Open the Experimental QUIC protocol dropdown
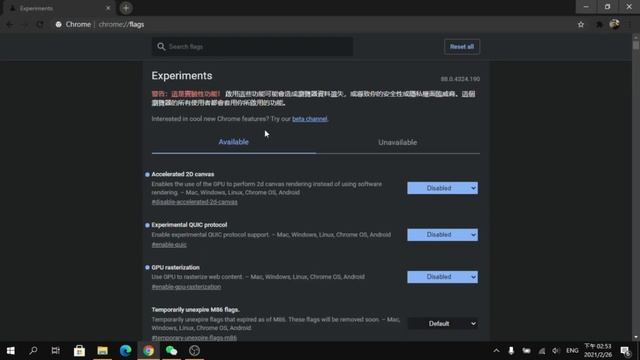The width and height of the screenshot is (640, 360). coord(442,235)
